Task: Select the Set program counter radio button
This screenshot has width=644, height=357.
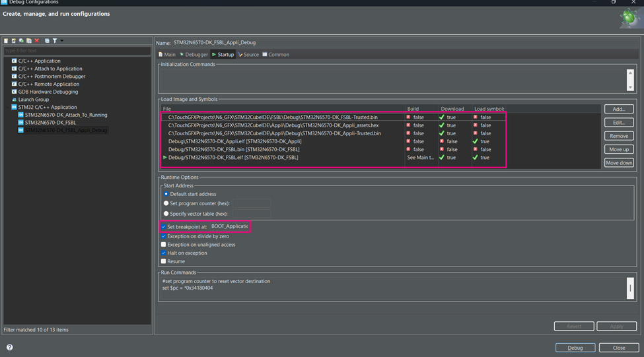Action: (x=166, y=203)
